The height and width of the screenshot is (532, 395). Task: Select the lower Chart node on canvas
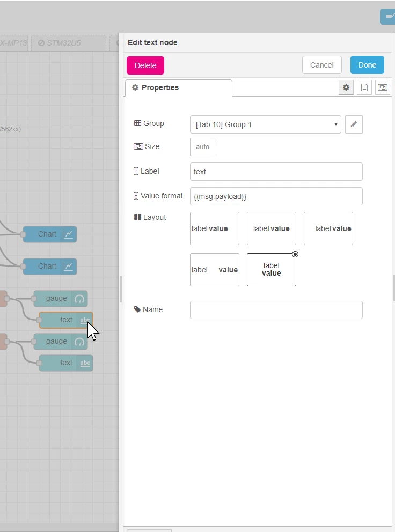[x=49, y=267]
